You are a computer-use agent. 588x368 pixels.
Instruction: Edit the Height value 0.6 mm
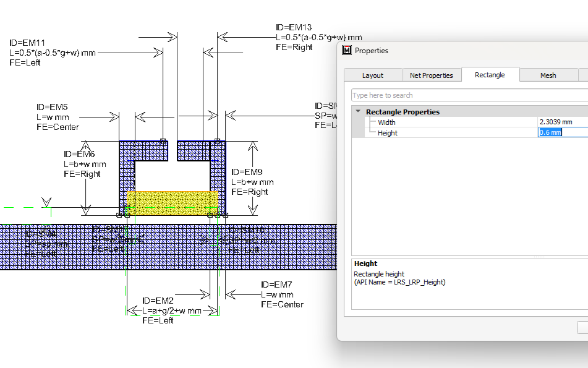563,132
